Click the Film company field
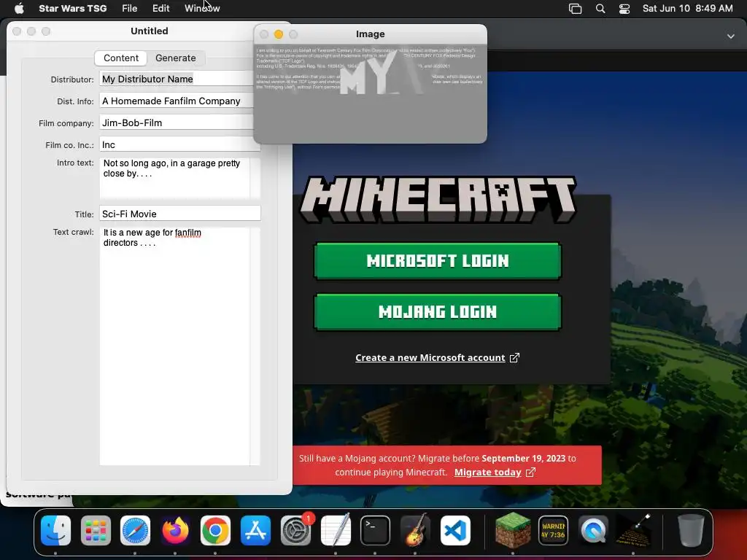 click(x=177, y=122)
